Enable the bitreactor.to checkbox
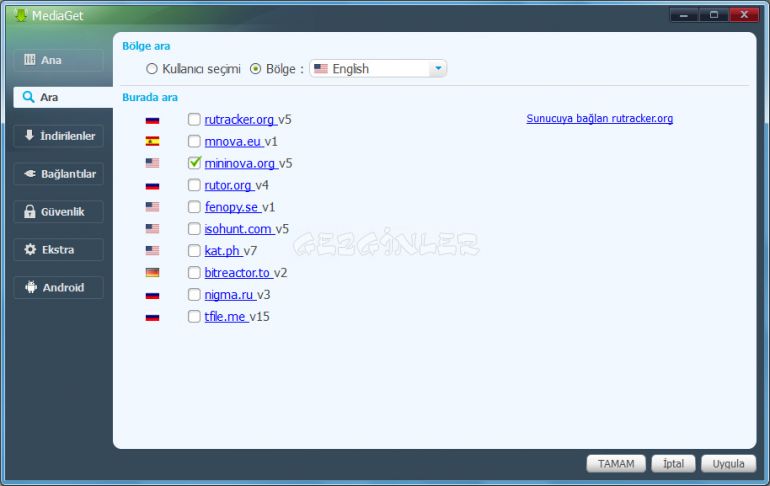 tap(194, 272)
